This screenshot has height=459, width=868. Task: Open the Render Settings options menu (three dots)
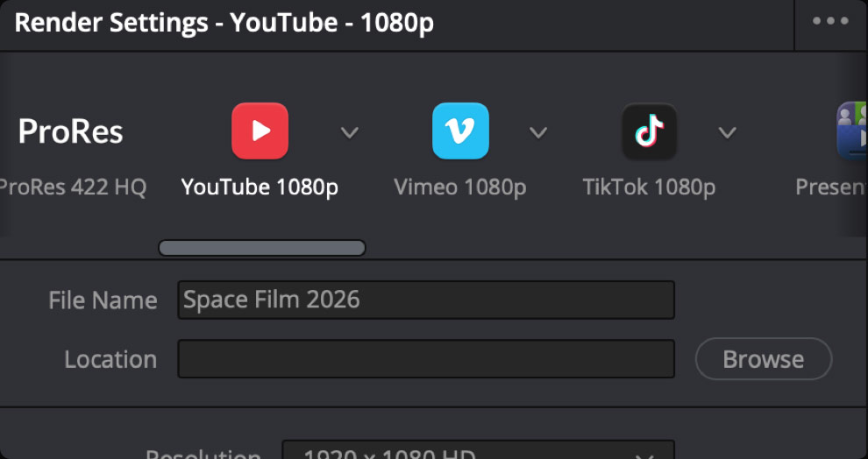coord(830,21)
